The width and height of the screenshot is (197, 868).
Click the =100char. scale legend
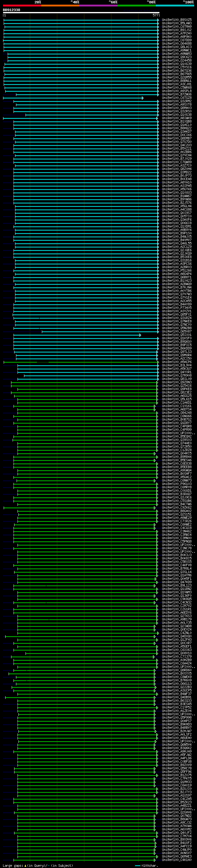point(146,865)
